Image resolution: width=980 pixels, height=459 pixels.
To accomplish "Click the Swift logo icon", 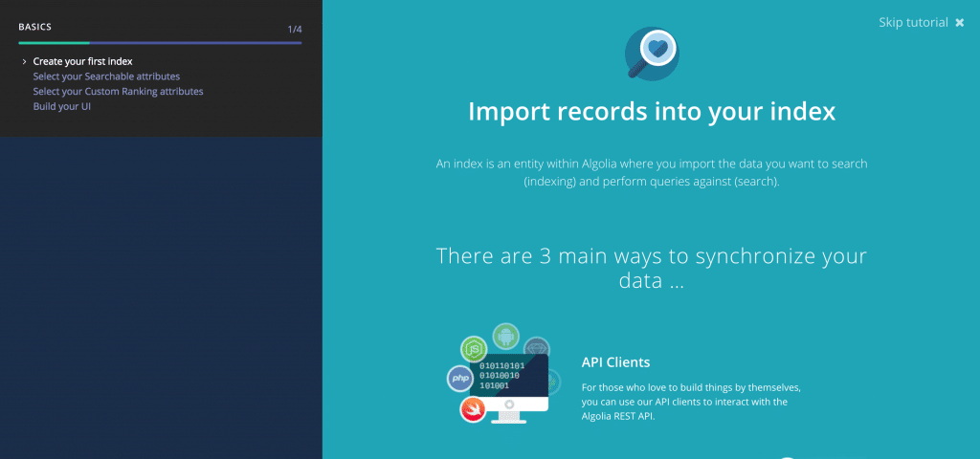I will (x=473, y=409).
